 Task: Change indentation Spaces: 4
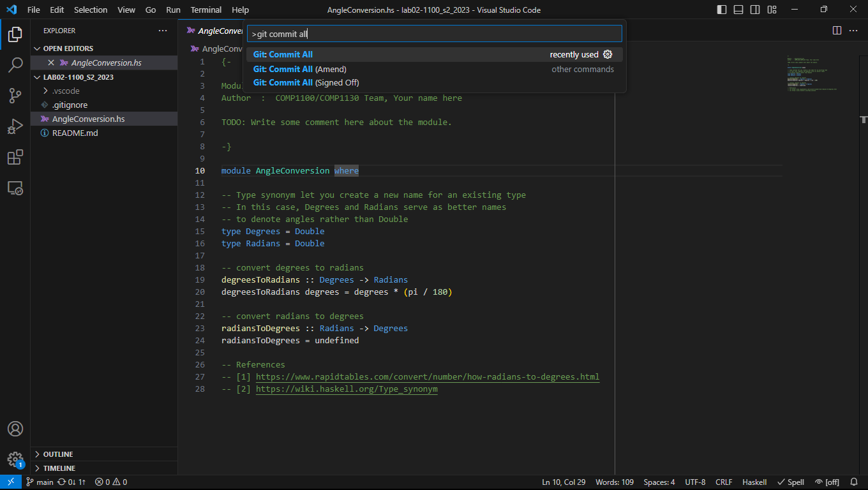pos(659,482)
